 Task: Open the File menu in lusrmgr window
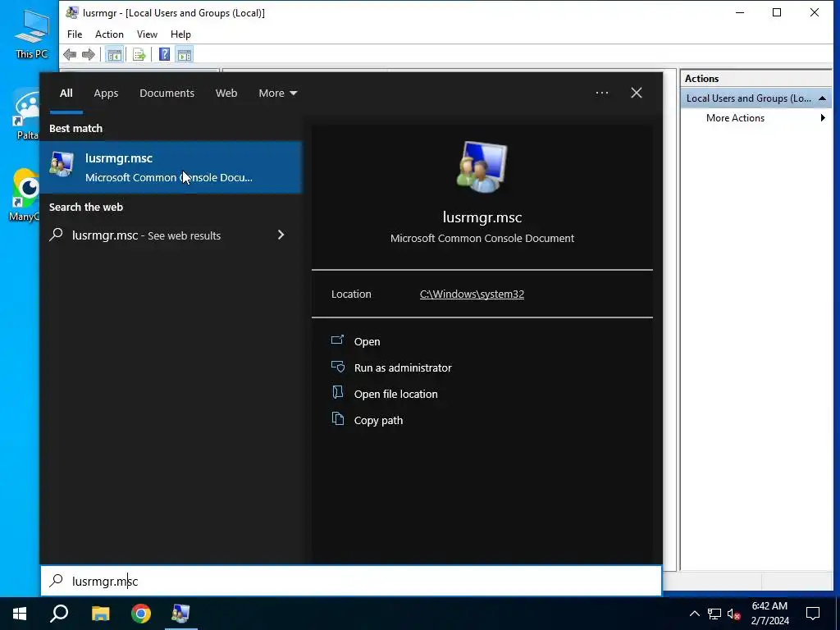pos(75,34)
